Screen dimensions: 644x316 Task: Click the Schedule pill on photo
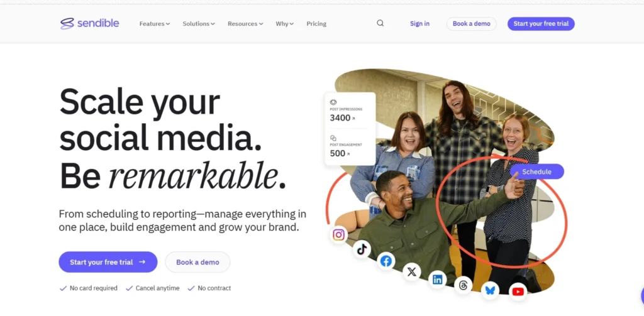pos(537,172)
